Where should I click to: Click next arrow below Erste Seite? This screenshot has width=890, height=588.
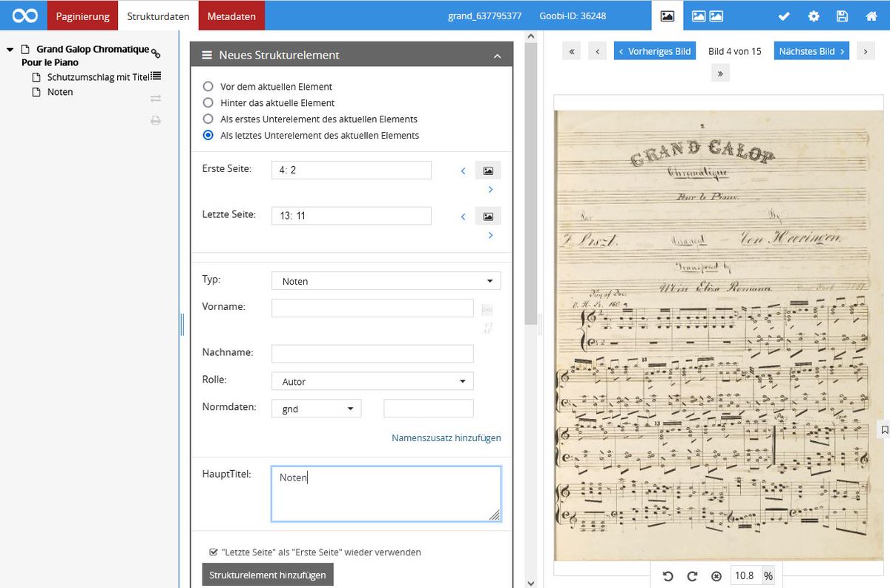tap(490, 191)
